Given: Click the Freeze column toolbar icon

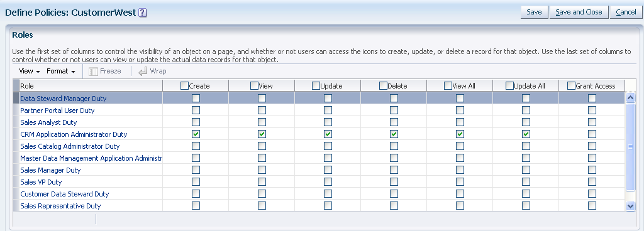Looking at the screenshot, I should (x=94, y=72).
